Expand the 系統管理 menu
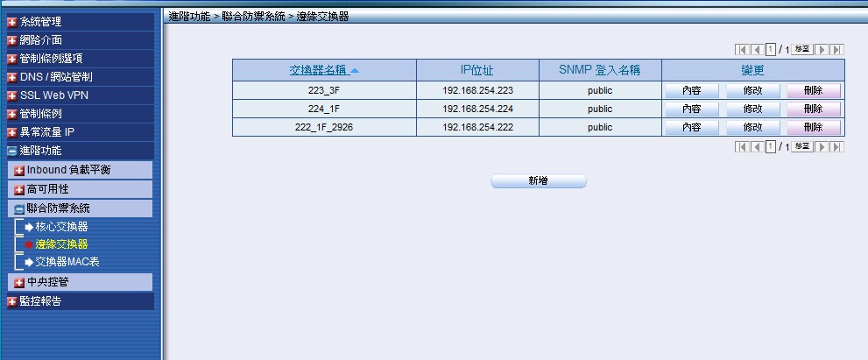Viewport: 868px width, 360px height. [40, 21]
